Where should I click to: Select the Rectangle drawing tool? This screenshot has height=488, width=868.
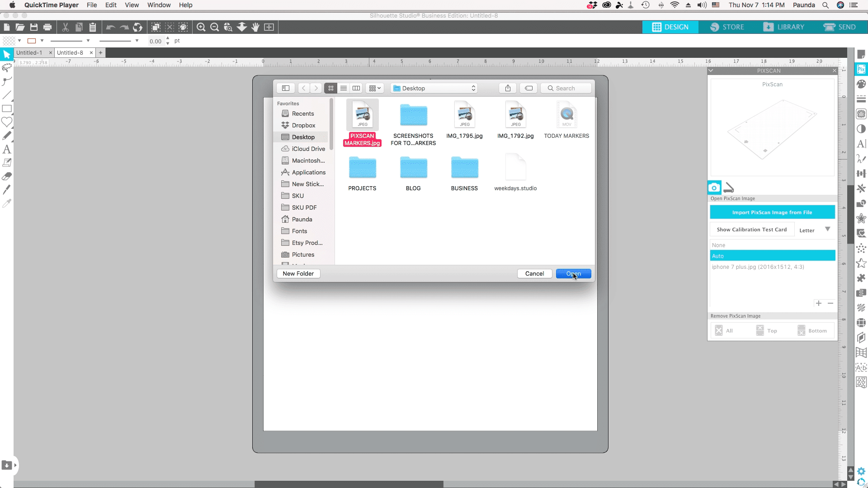[7, 108]
